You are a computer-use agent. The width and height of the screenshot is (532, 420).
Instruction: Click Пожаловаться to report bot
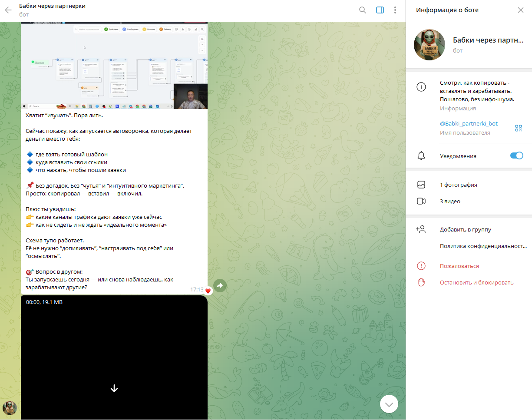459,266
